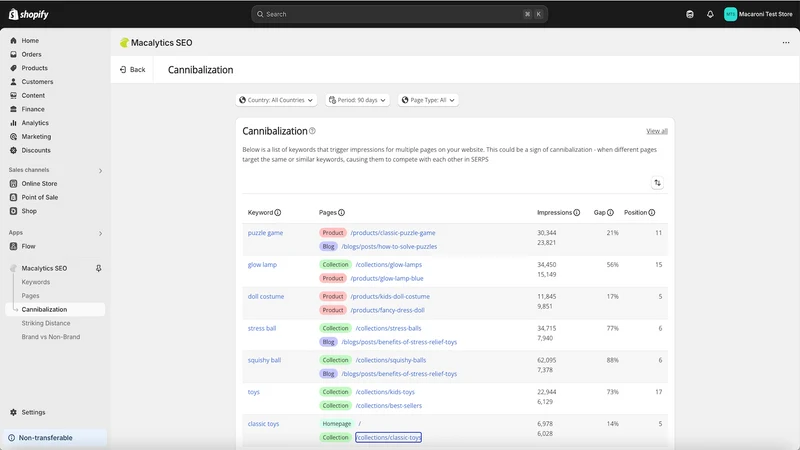This screenshot has height=450, width=800.
Task: Click the Analytics bar chart icon
Action: click(13, 123)
